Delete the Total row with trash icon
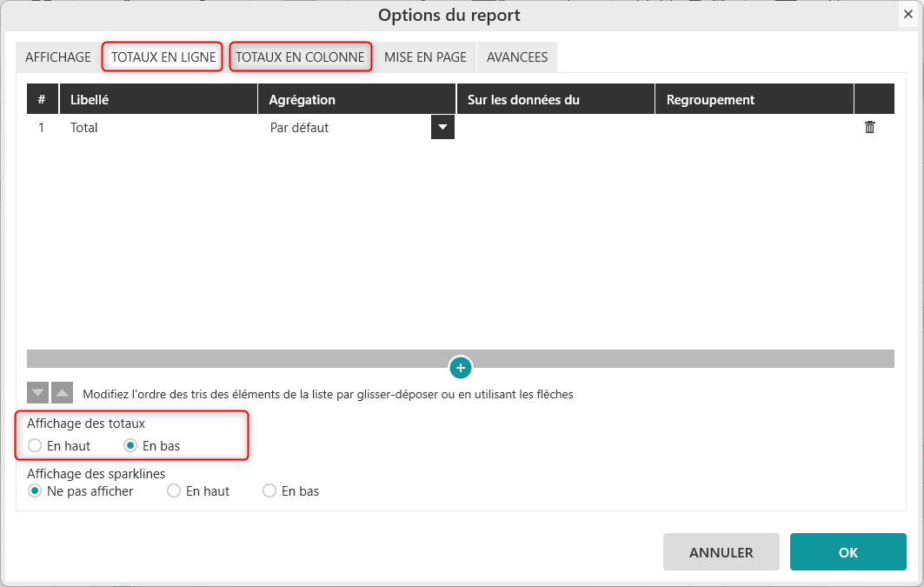The image size is (924, 587). [869, 128]
